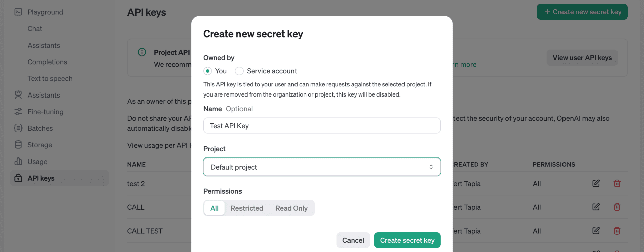Click the Batches icon in sidebar
Image resolution: width=644 pixels, height=252 pixels.
[x=18, y=128]
